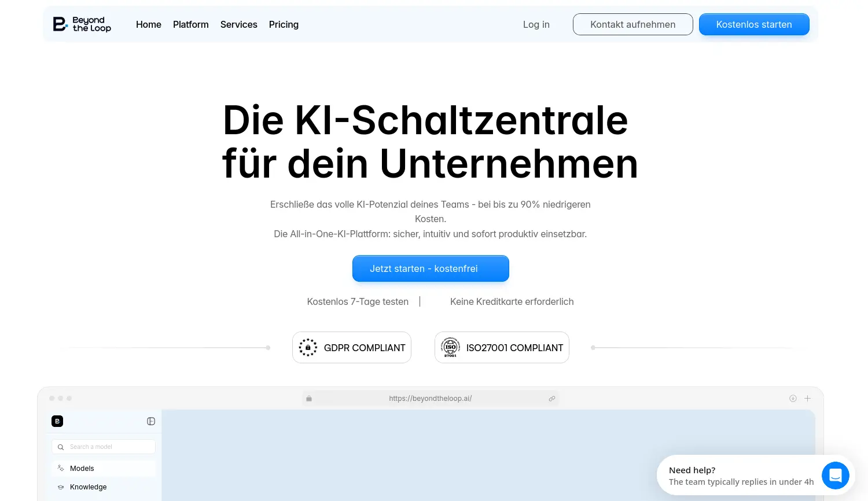Open the Intercom chat bubble
Screen dimensions: 868x501
pyautogui.click(x=835, y=475)
